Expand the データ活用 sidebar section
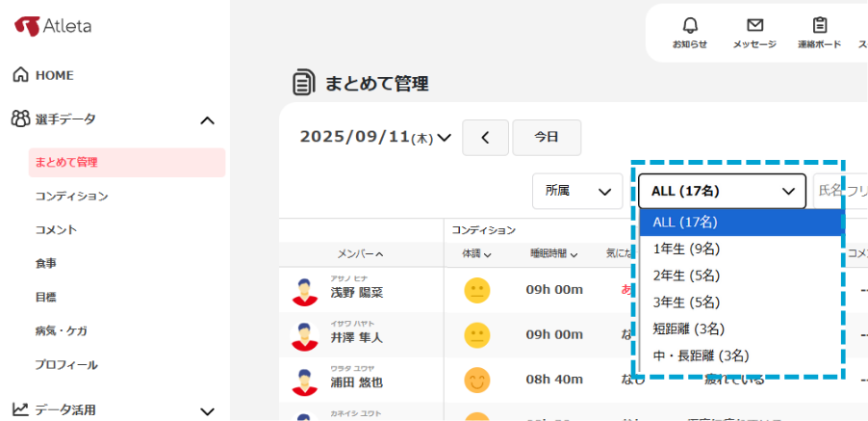 [206, 410]
